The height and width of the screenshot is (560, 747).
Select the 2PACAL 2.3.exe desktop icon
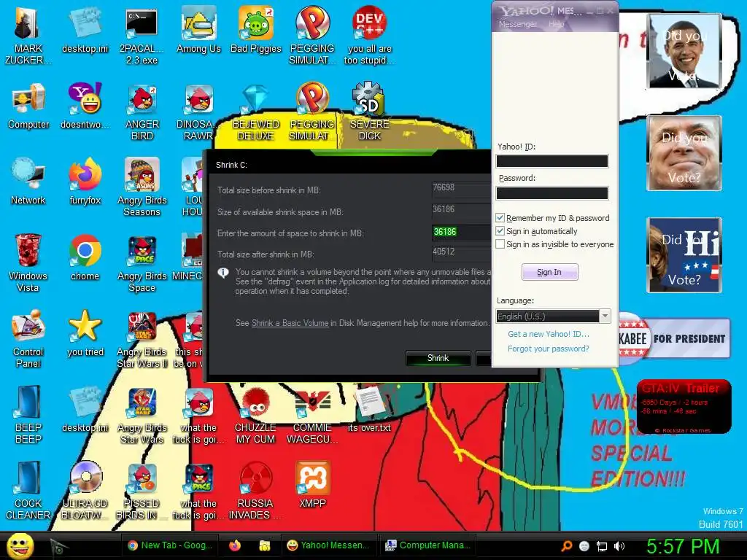pos(142,36)
